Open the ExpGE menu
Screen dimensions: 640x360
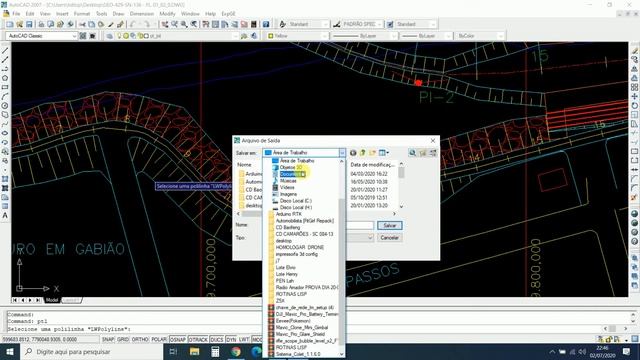tap(228, 14)
